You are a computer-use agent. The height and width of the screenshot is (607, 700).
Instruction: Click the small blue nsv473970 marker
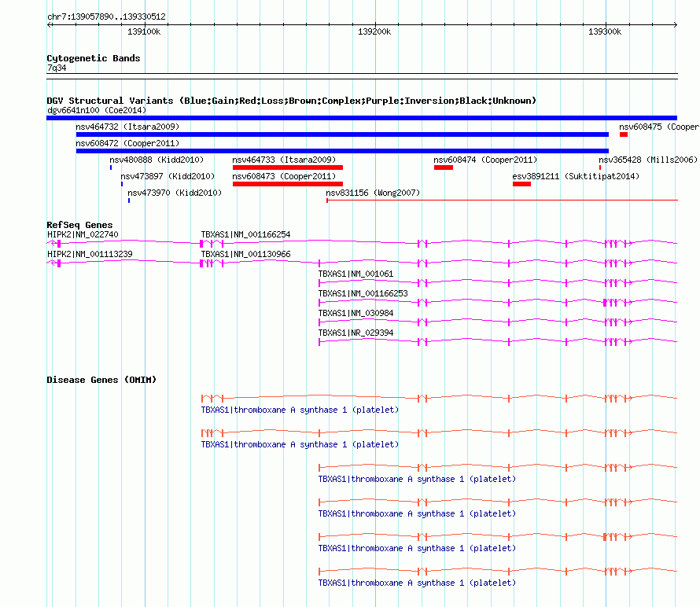point(129,200)
